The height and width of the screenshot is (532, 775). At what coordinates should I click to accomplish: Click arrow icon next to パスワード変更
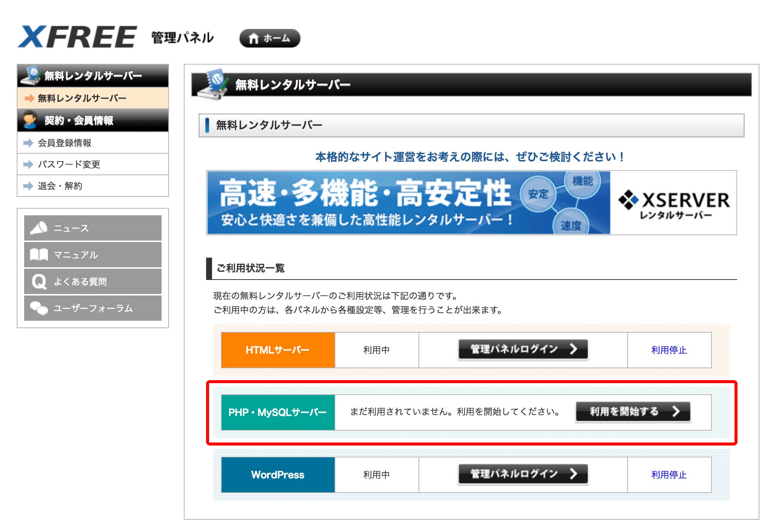point(28,164)
